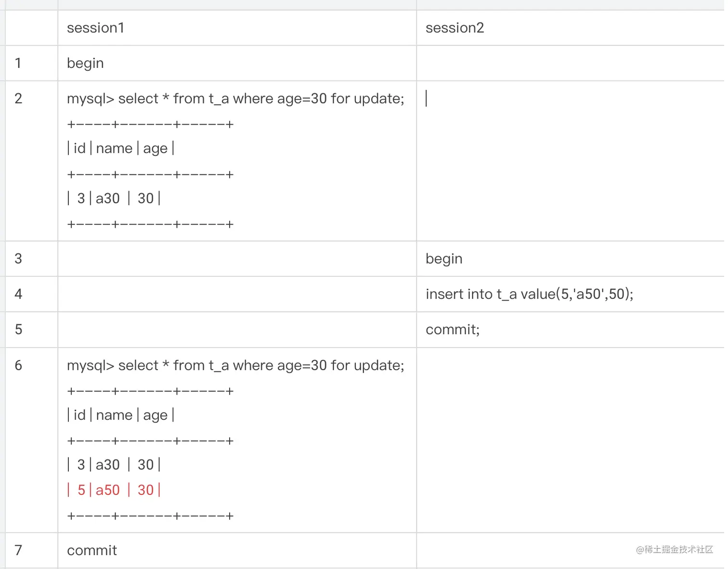Click the red highlighted 5 | a50 row
The image size is (728, 569).
pyautogui.click(x=114, y=490)
